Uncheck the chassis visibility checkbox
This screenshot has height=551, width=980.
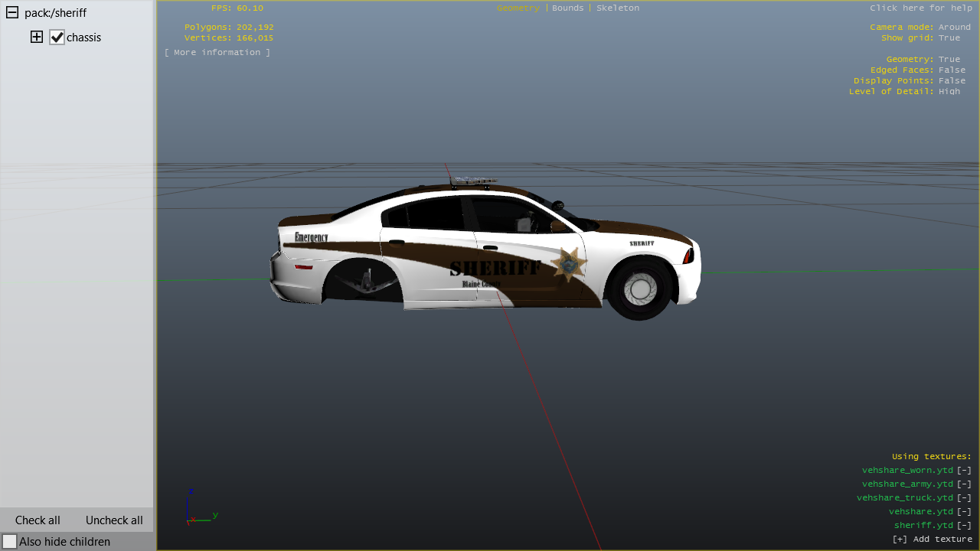pyautogui.click(x=57, y=37)
